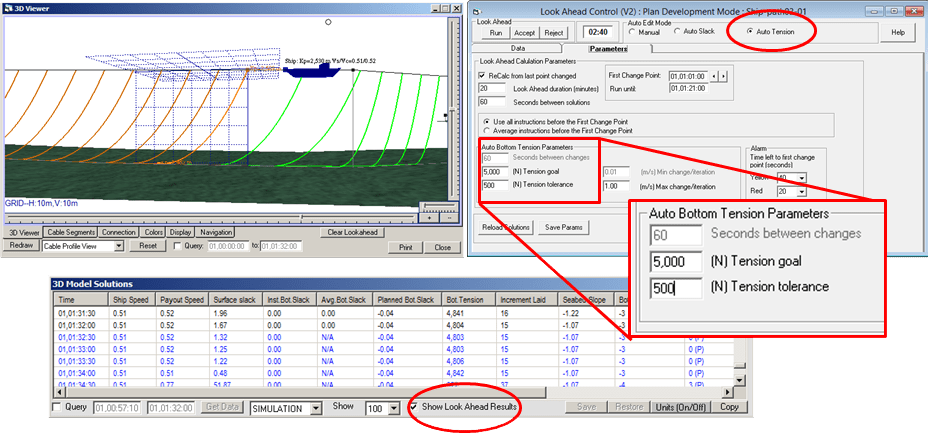Viewport: 928px width, 433px height.
Task: Step First Change Point forward with right arrow
Action: [723, 76]
